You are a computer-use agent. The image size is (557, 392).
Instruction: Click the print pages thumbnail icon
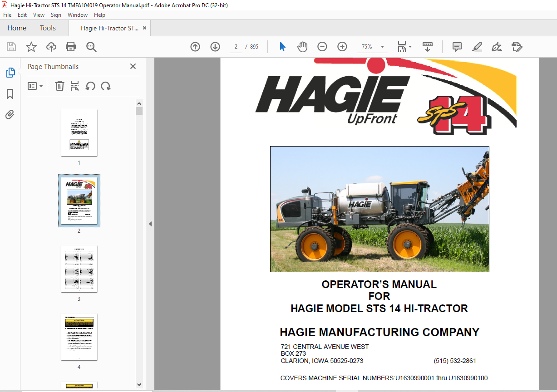coord(75,86)
